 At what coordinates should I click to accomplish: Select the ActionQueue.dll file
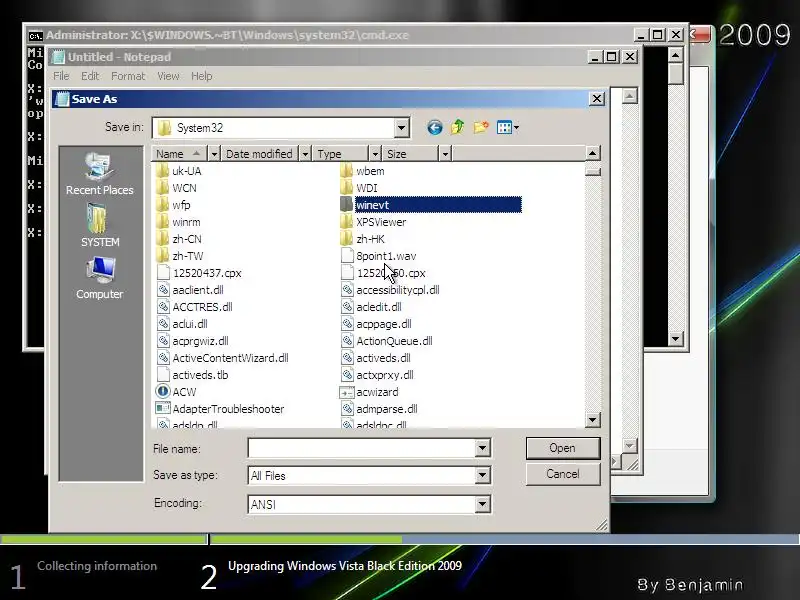pyautogui.click(x=386, y=341)
